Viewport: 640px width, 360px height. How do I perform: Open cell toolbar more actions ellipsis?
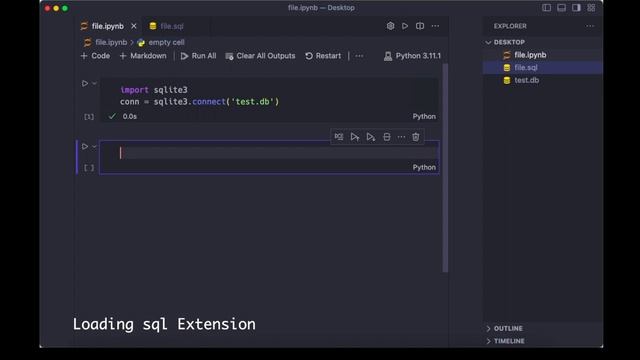coord(401,137)
